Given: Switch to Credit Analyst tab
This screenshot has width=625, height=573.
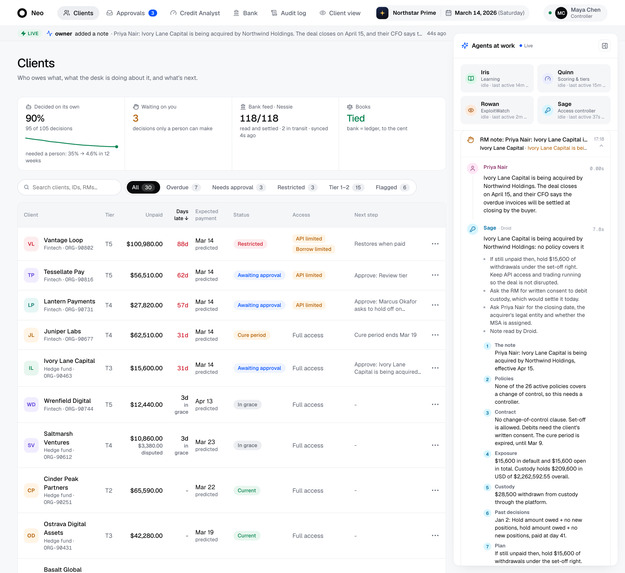Looking at the screenshot, I should click(x=195, y=13).
